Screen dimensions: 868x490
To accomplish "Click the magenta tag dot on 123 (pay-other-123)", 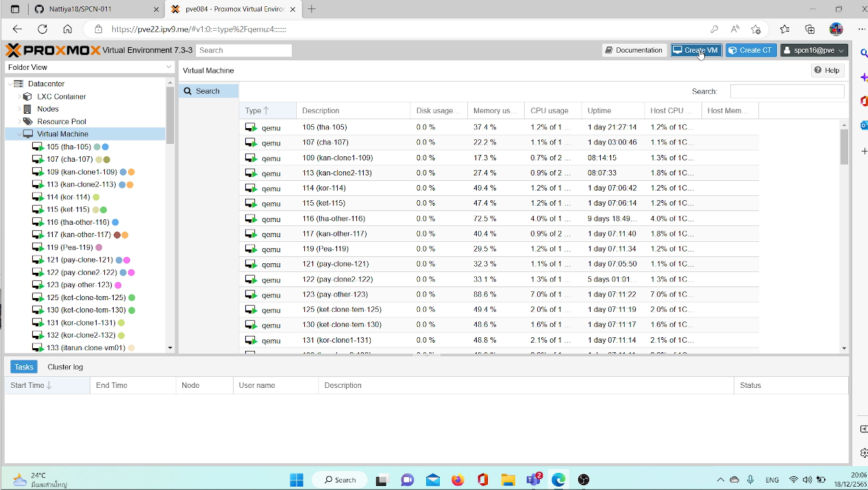I will point(118,285).
